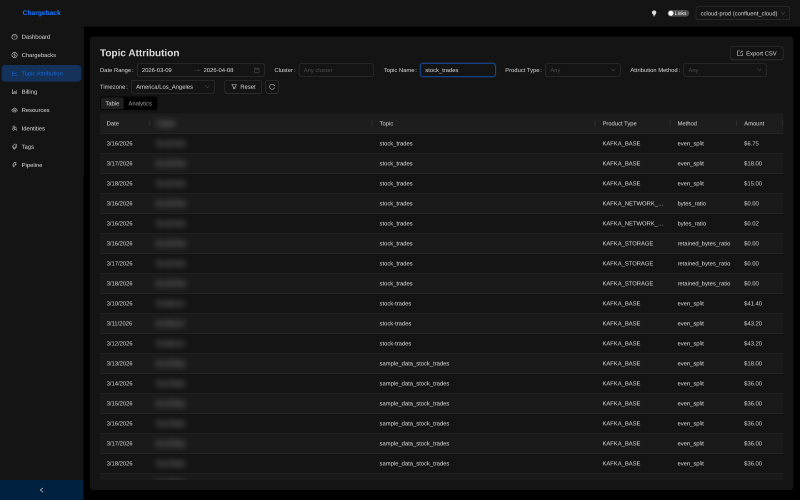Screen dimensions: 800x500
Task: Open the Attribution Method dropdown
Action: tap(725, 70)
